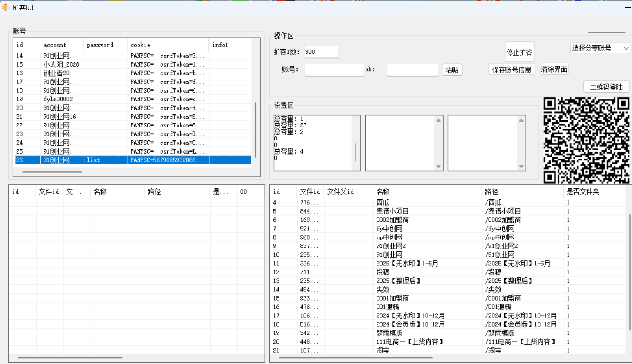Click the 粘贴 paste button
The width and height of the screenshot is (632, 364).
[x=452, y=70]
